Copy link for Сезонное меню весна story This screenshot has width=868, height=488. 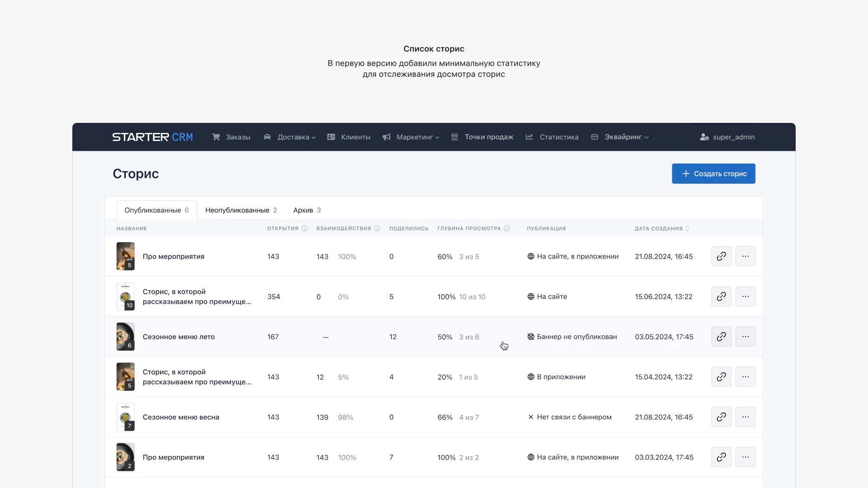coord(721,417)
